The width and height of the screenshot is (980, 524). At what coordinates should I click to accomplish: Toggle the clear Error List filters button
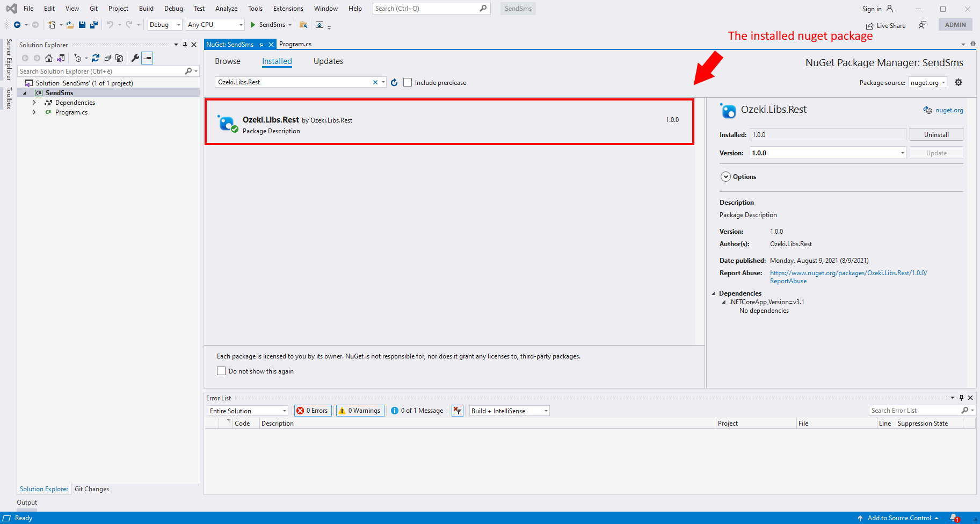click(458, 411)
